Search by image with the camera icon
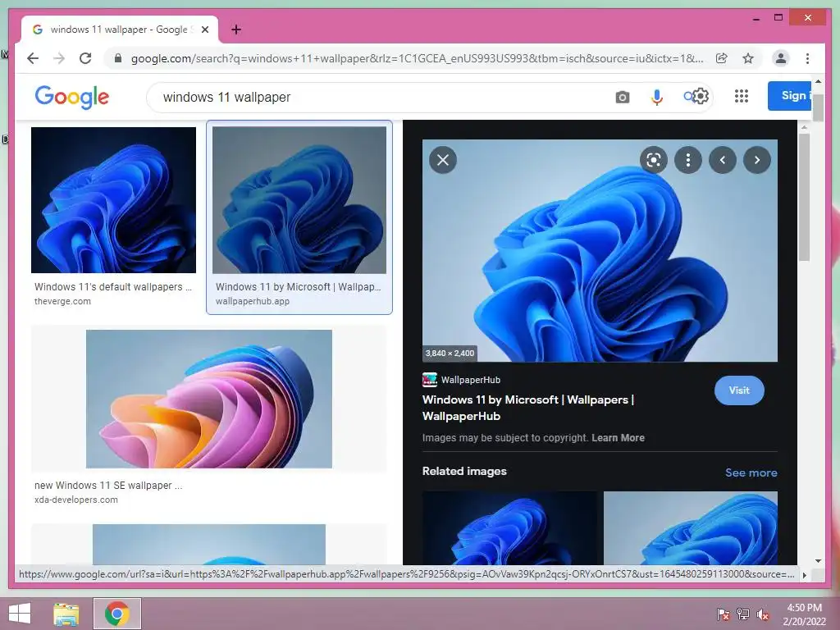The height and width of the screenshot is (630, 840). (622, 97)
